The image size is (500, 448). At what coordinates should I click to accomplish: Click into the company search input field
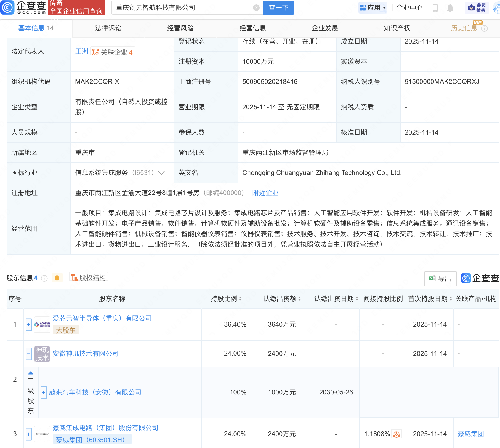coord(182,8)
